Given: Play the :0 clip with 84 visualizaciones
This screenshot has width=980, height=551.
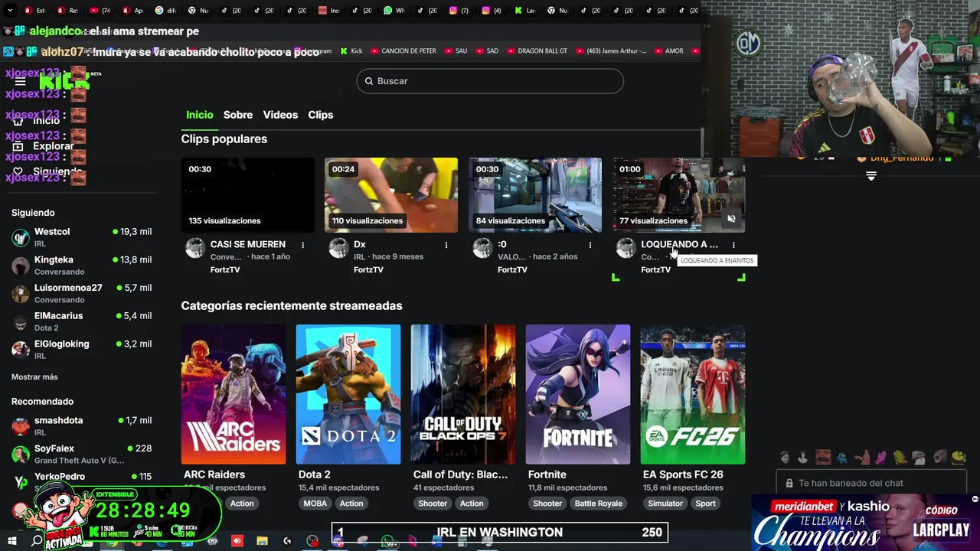Looking at the screenshot, I should (x=534, y=195).
